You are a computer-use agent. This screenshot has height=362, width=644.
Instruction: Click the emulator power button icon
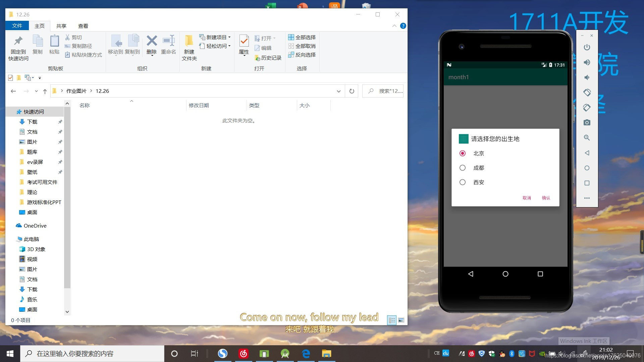pyautogui.click(x=587, y=47)
